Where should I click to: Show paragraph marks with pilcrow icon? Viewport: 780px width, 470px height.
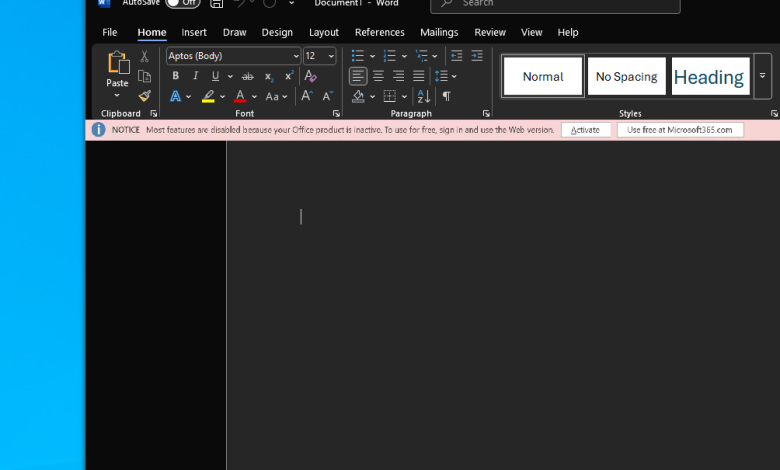click(446, 96)
